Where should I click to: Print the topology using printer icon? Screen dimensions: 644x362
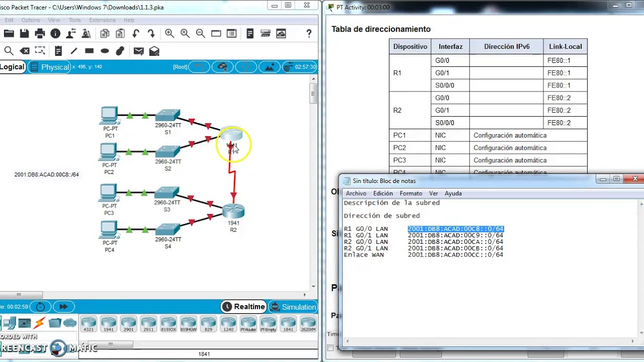click(x=40, y=34)
